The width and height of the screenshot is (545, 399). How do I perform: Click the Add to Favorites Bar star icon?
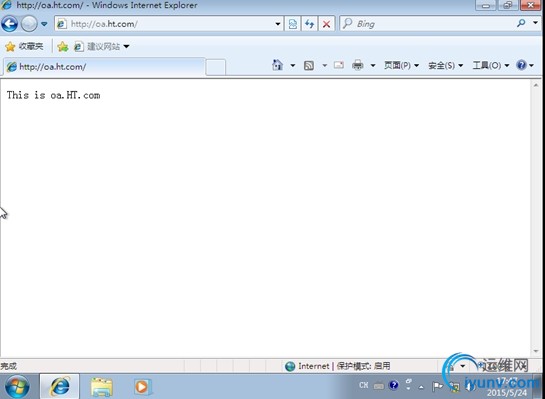(x=63, y=46)
